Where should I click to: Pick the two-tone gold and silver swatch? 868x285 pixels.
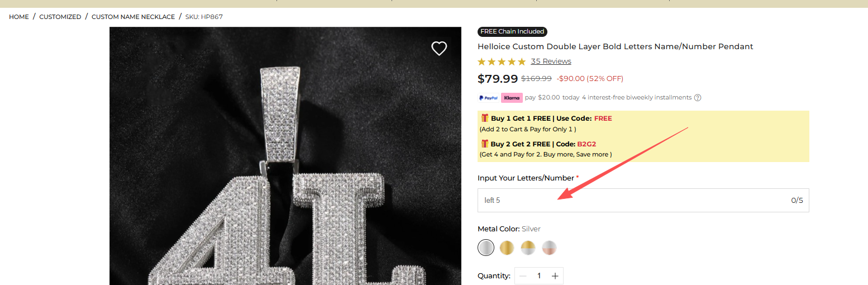[528, 248]
